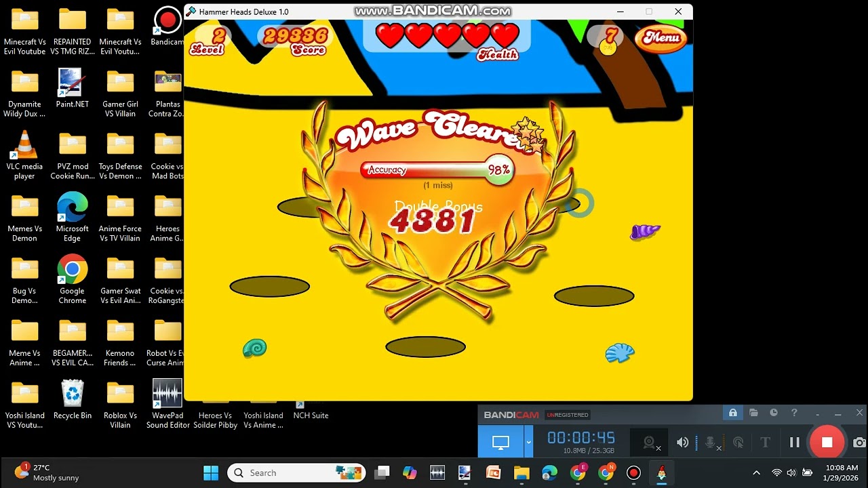Select the Heroes Vs Soilder Pibby folder
The height and width of the screenshot is (488, 868).
coord(215,415)
